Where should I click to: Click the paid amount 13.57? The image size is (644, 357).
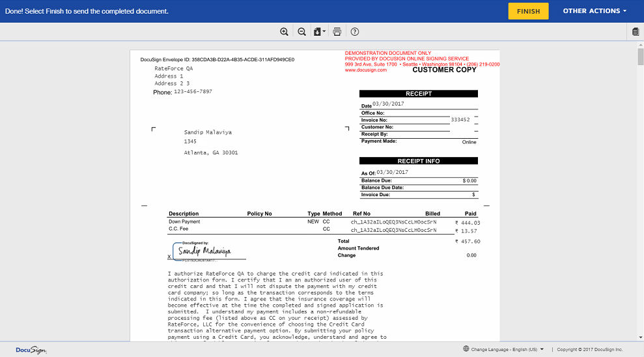pos(466,231)
